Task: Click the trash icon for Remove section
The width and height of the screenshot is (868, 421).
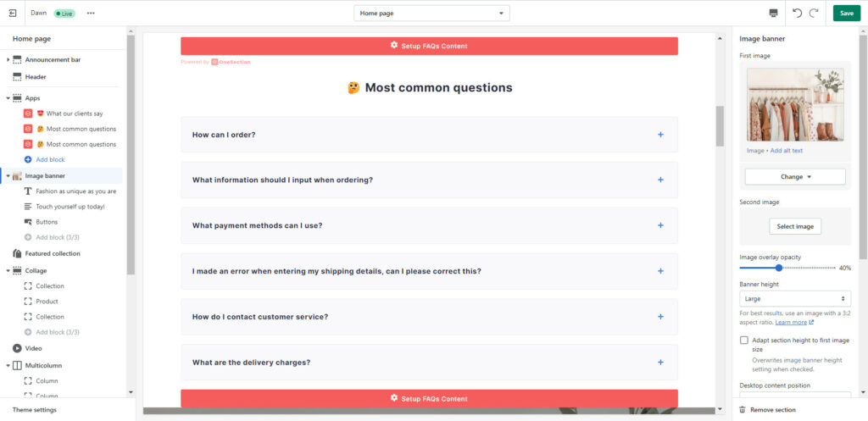Action: pyautogui.click(x=743, y=410)
